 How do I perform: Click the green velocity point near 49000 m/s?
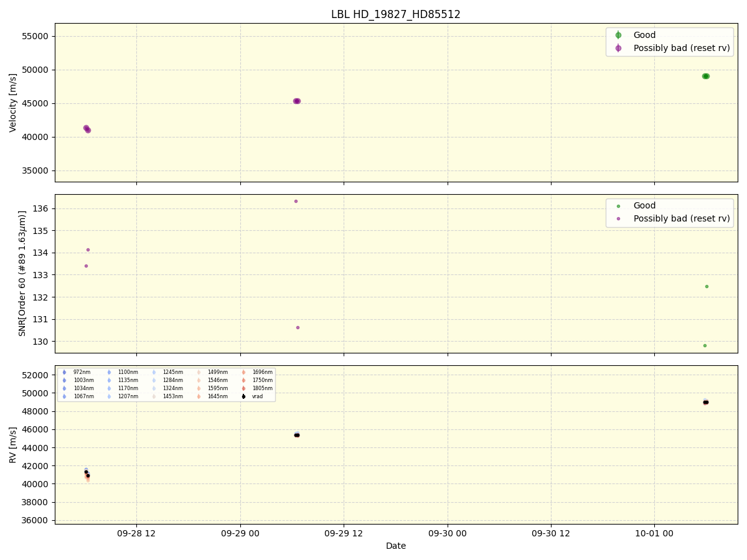point(706,76)
